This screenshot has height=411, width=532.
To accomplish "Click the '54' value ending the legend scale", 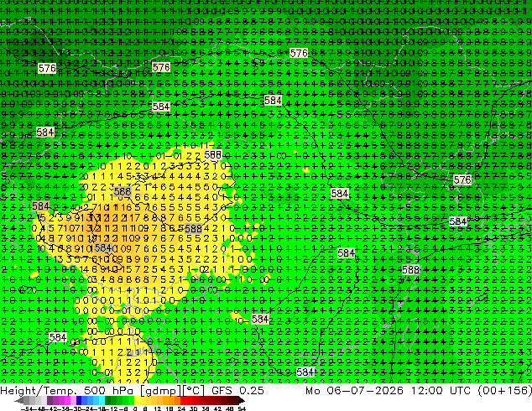I will (242, 409).
